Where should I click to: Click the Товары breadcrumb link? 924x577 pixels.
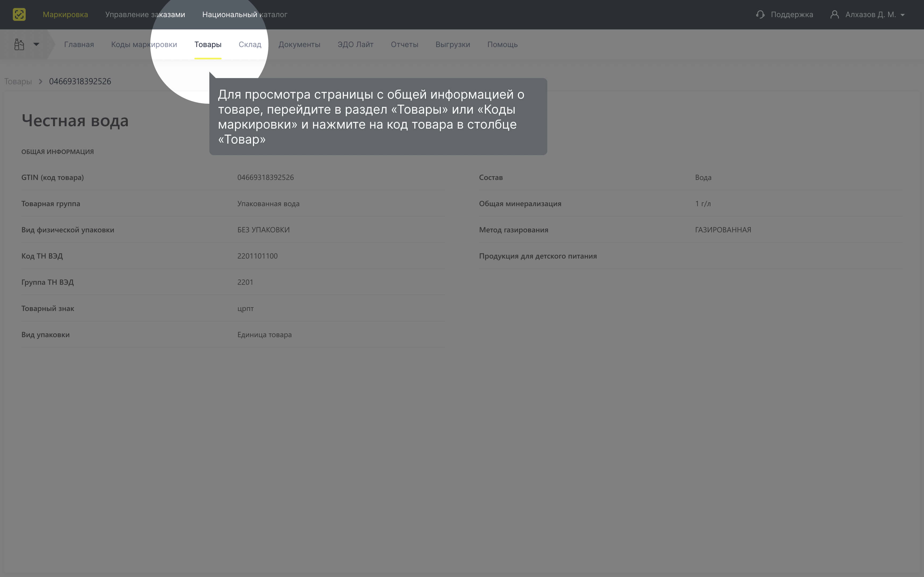pyautogui.click(x=18, y=81)
